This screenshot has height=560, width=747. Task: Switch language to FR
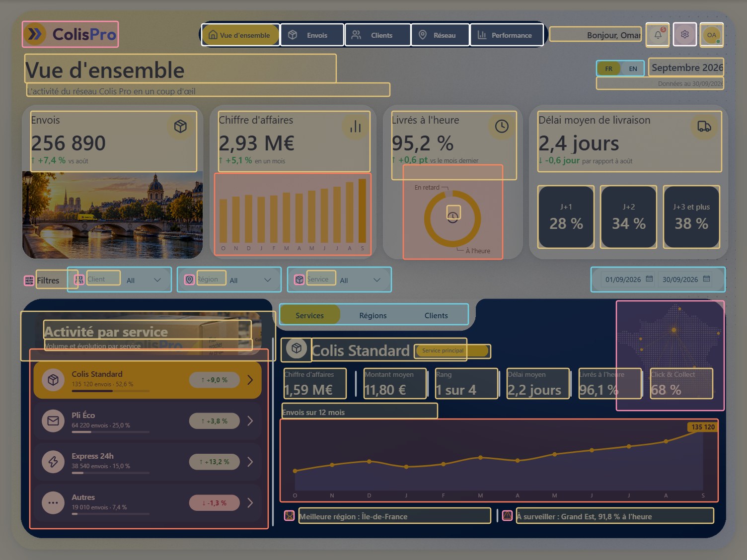[x=608, y=69]
